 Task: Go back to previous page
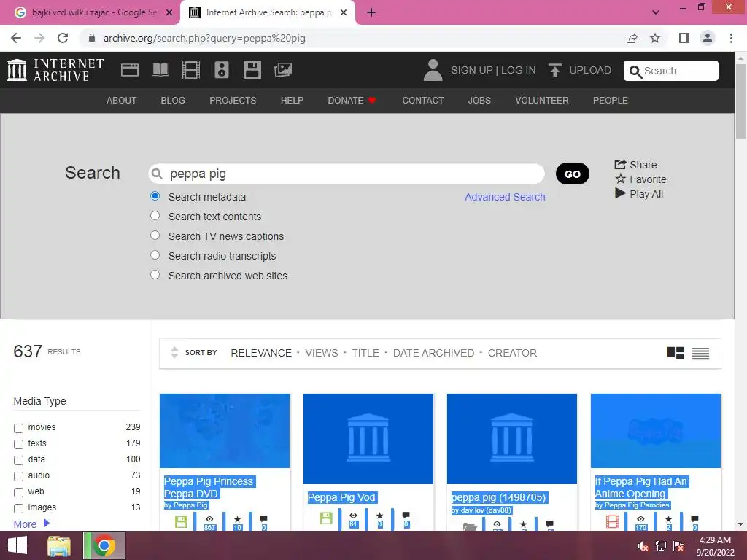[x=16, y=38]
